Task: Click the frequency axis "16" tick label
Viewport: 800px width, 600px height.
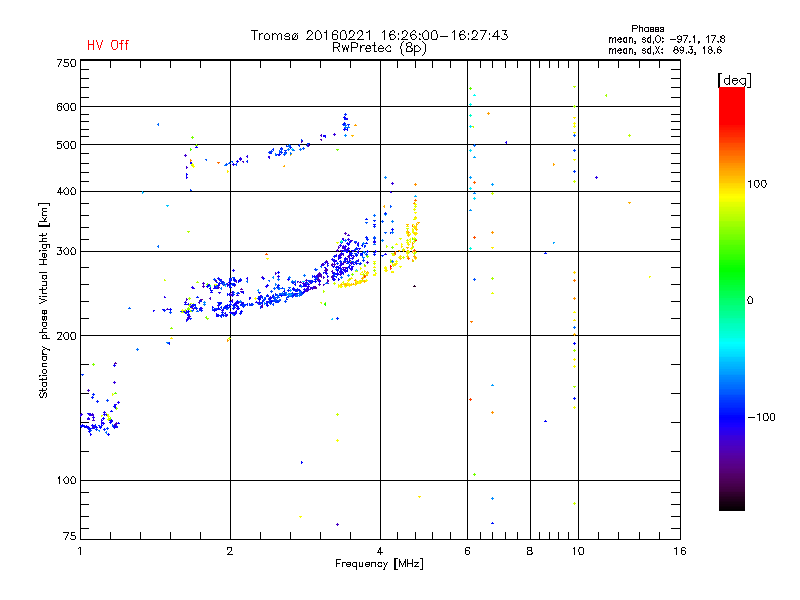Action: pyautogui.click(x=680, y=551)
